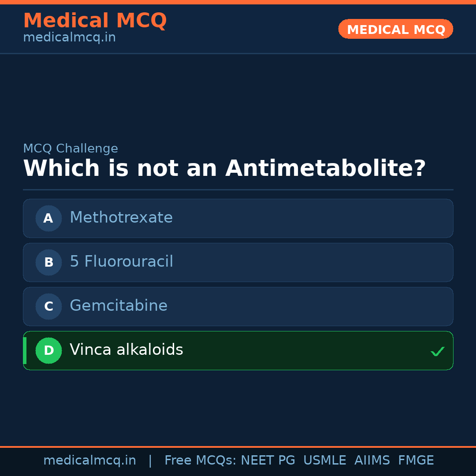Click the 'Which is not an Antimetabolite?' question
Image resolution: width=476 pixels, height=476 pixels.
coord(224,168)
